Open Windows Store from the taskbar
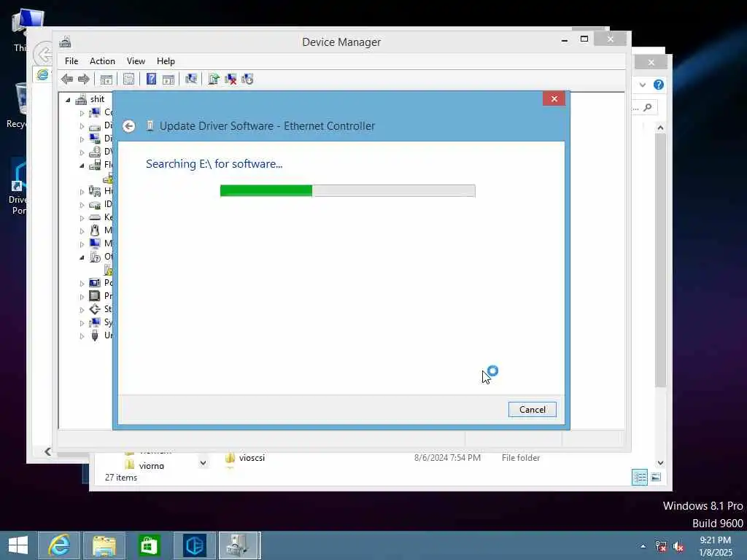 (149, 545)
